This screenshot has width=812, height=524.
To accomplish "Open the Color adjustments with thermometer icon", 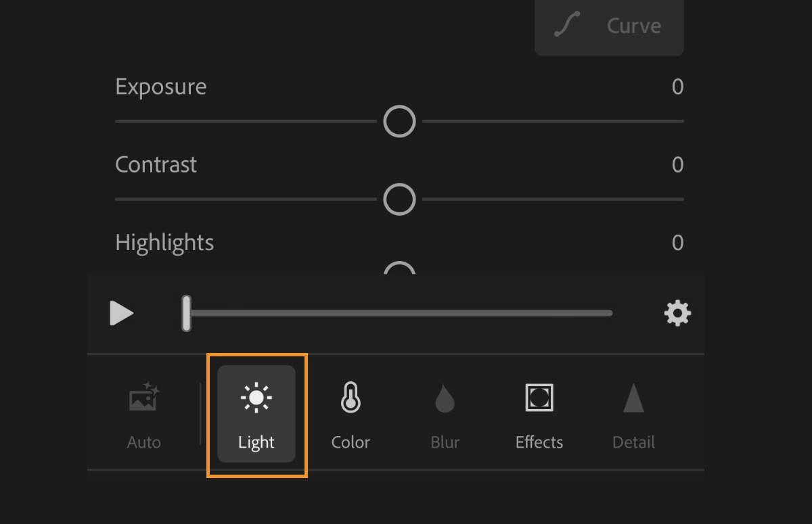I will (x=350, y=398).
